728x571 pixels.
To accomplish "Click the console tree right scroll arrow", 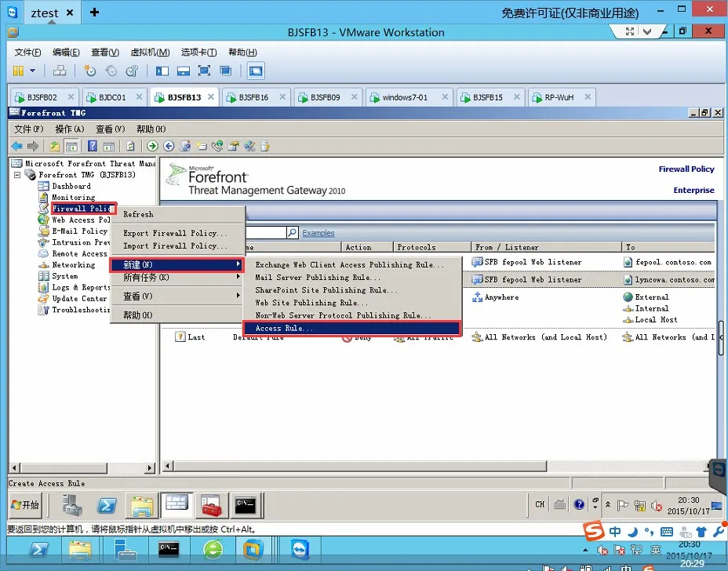I will 150,468.
